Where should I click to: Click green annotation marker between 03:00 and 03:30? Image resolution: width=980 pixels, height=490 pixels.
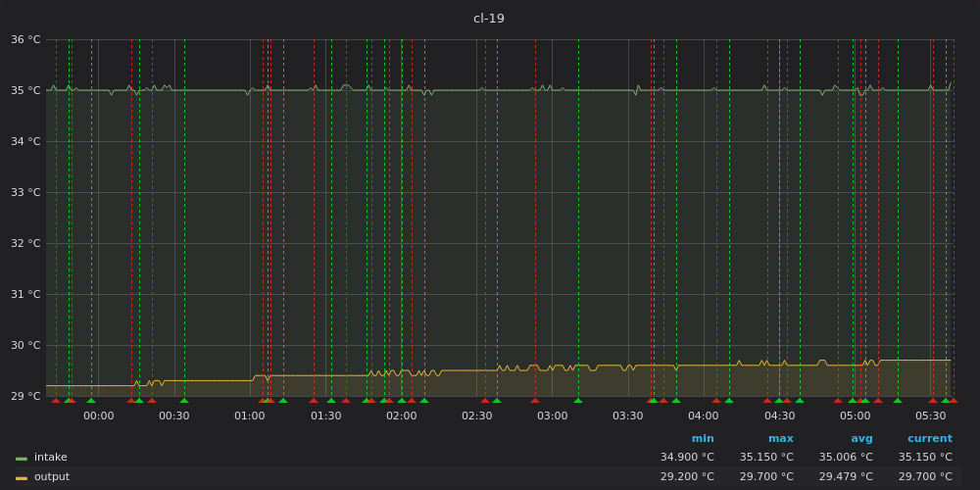pos(578,400)
